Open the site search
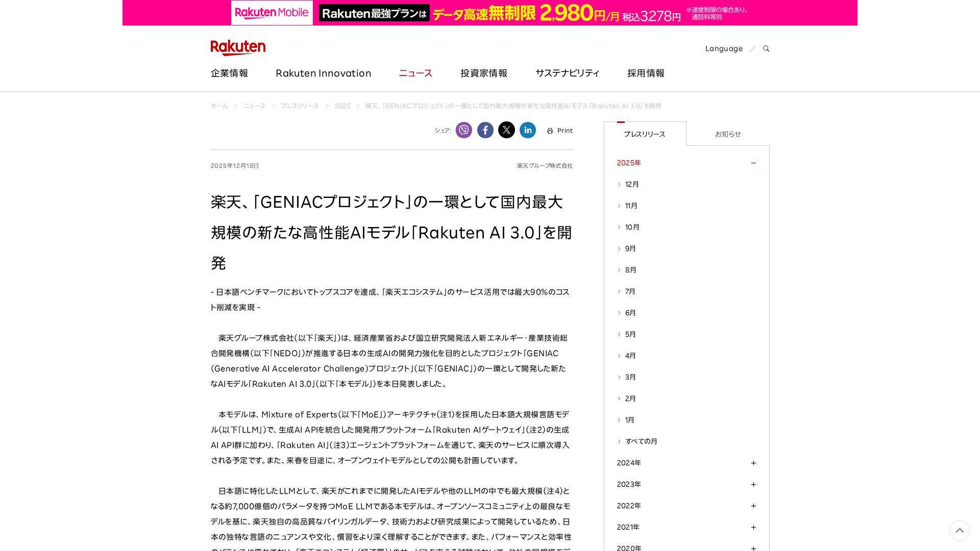The height and width of the screenshot is (551, 980). coord(766,48)
